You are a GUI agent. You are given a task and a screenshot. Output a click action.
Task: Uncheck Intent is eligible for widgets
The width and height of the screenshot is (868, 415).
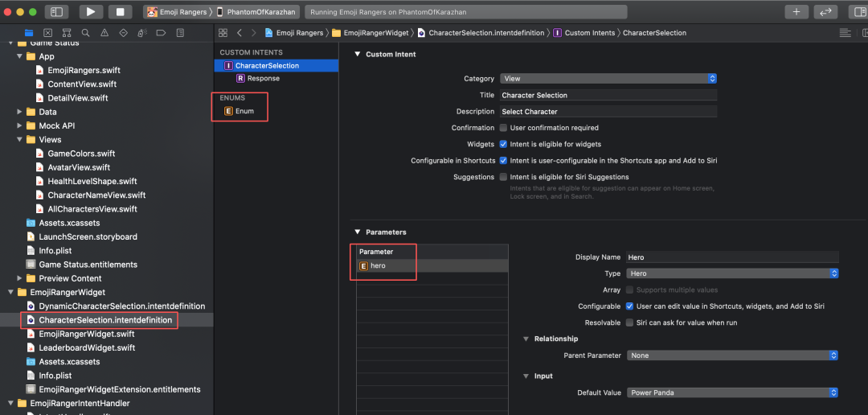click(x=503, y=144)
